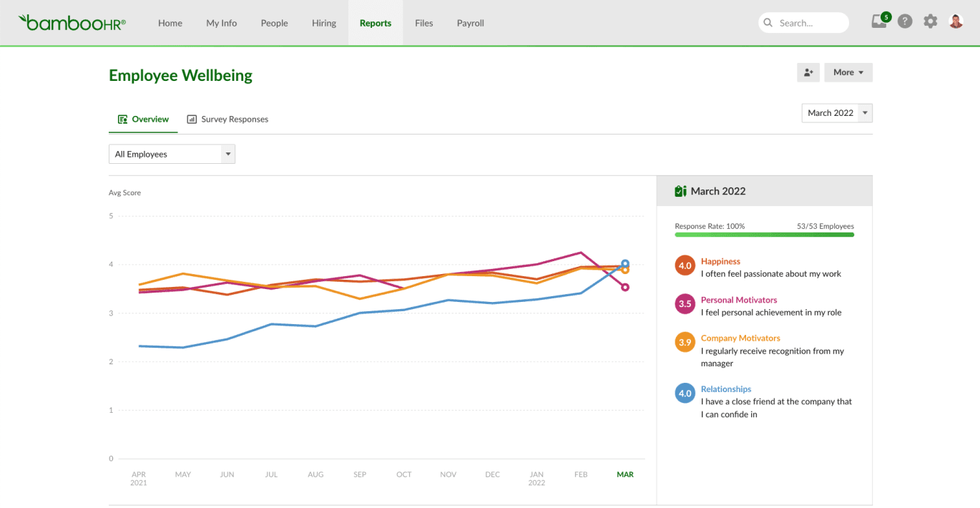This screenshot has height=508, width=980.
Task: Click the BambooHR logo
Action: [72, 23]
